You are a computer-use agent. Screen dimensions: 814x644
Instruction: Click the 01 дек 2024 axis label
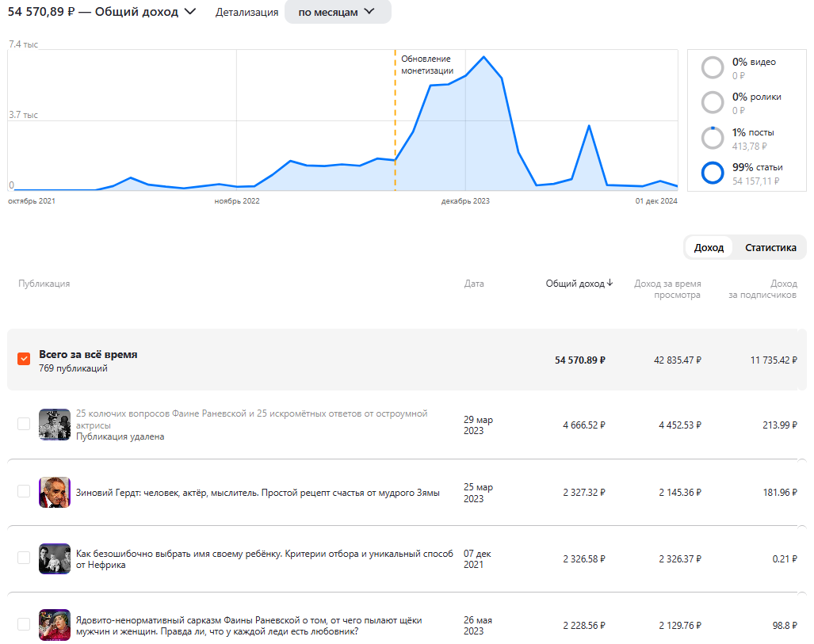pos(656,201)
